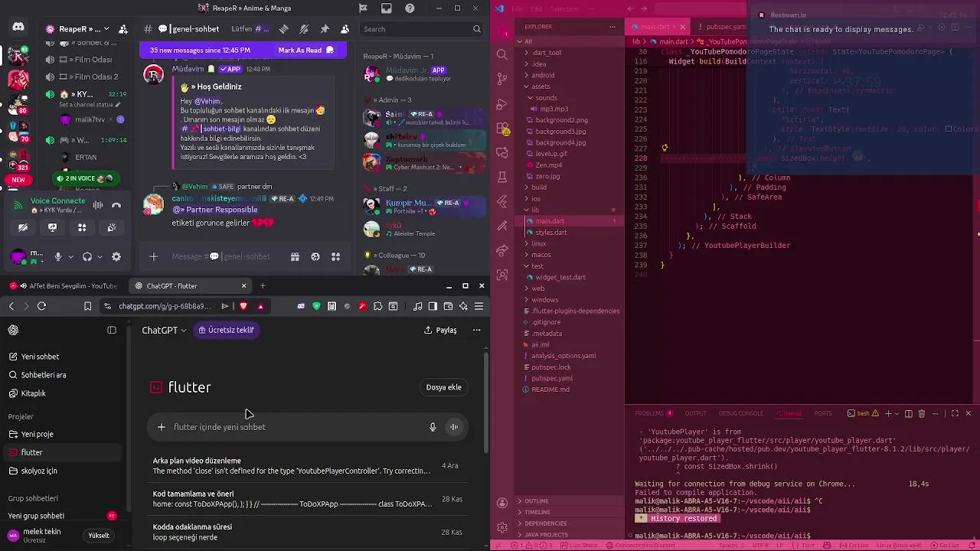Open ChatGPT model dropdown
This screenshot has width=980, height=551.
164,330
